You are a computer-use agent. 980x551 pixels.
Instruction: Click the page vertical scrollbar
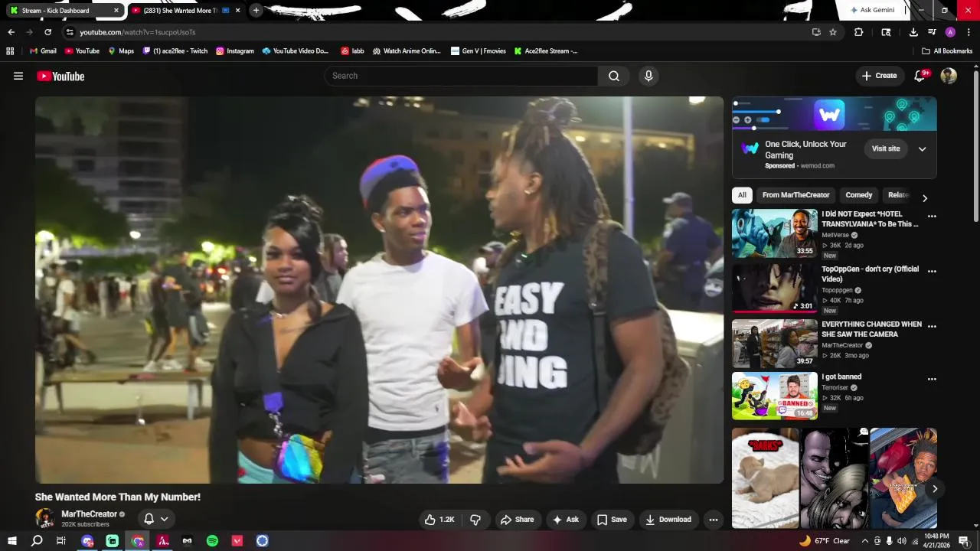(x=975, y=145)
